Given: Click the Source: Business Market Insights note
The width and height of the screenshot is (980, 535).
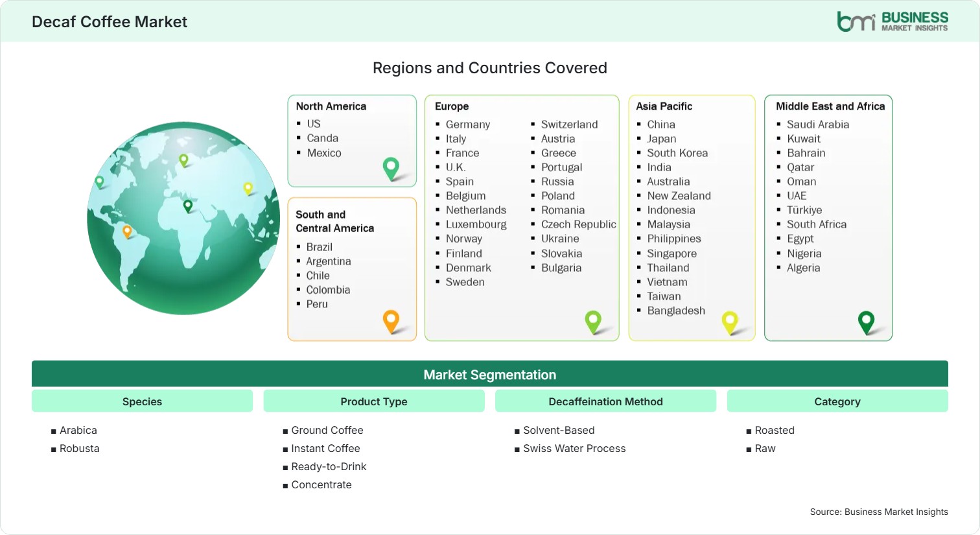Looking at the screenshot, I should (x=879, y=512).
